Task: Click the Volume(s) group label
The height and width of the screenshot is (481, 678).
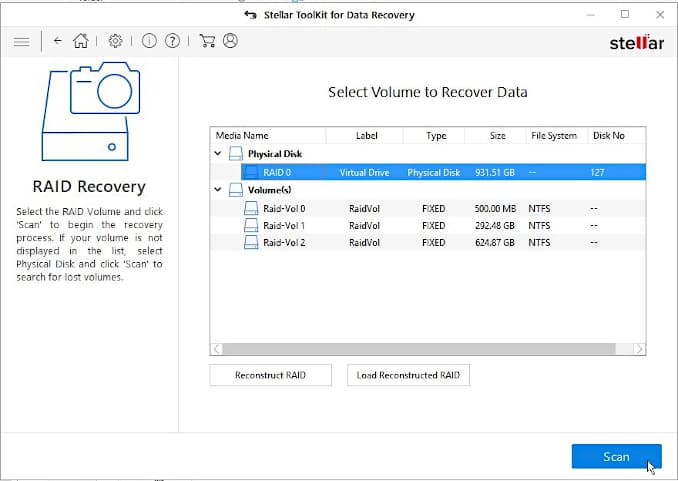Action: click(269, 190)
